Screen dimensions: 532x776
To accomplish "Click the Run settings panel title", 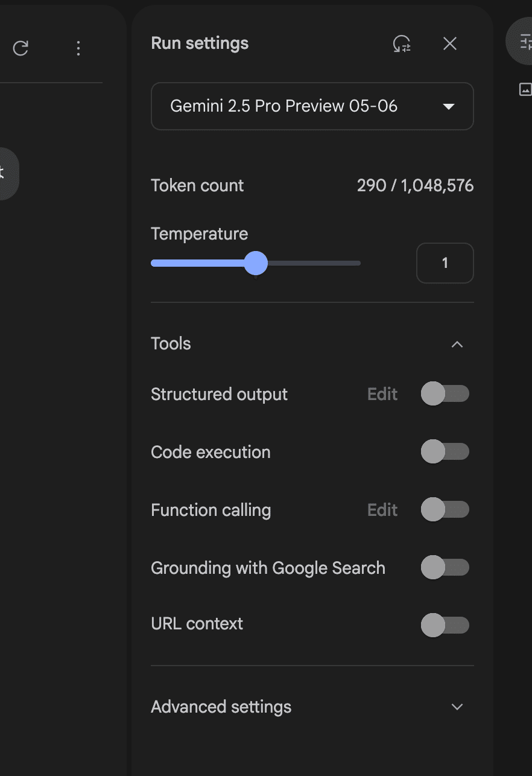I will pyautogui.click(x=200, y=43).
